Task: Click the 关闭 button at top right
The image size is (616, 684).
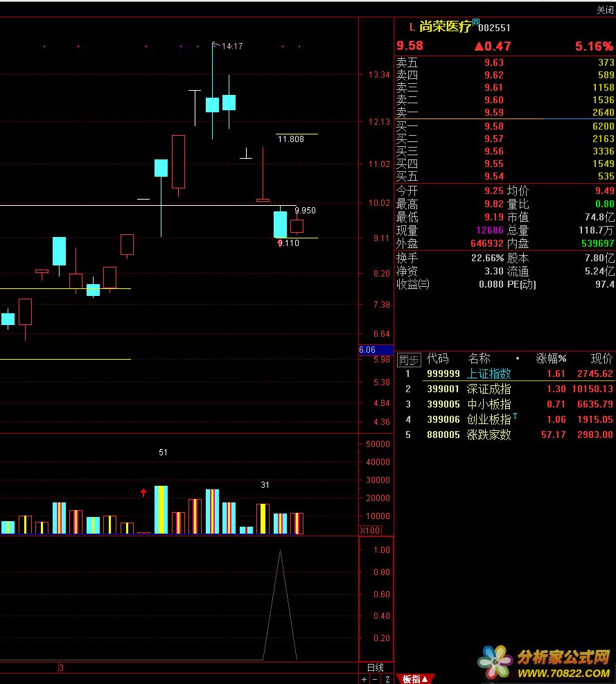Action: (x=604, y=10)
